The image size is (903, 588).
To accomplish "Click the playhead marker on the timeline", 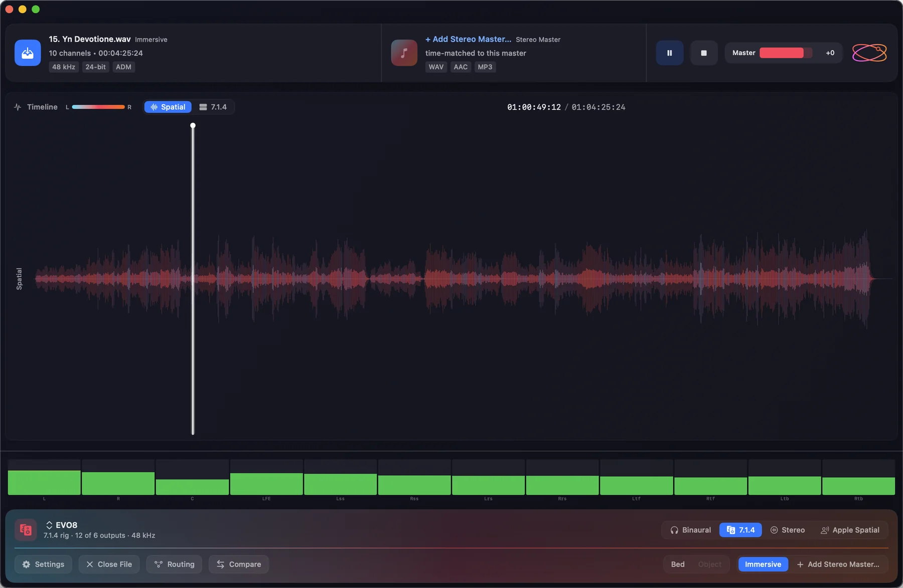I will 193,126.
